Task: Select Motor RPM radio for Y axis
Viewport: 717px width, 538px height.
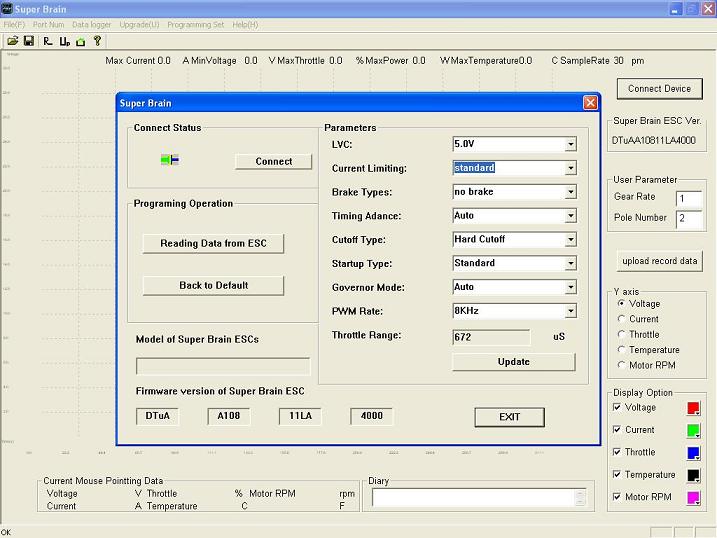Action: pos(621,365)
